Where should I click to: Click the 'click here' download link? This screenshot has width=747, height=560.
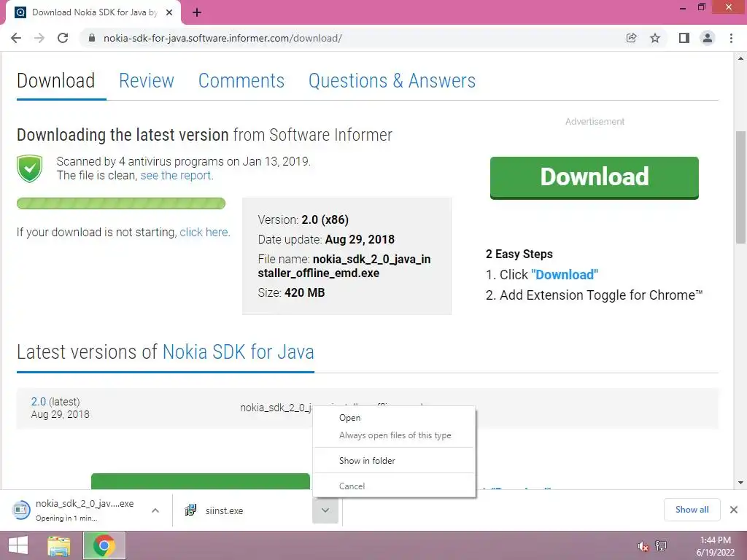204,232
